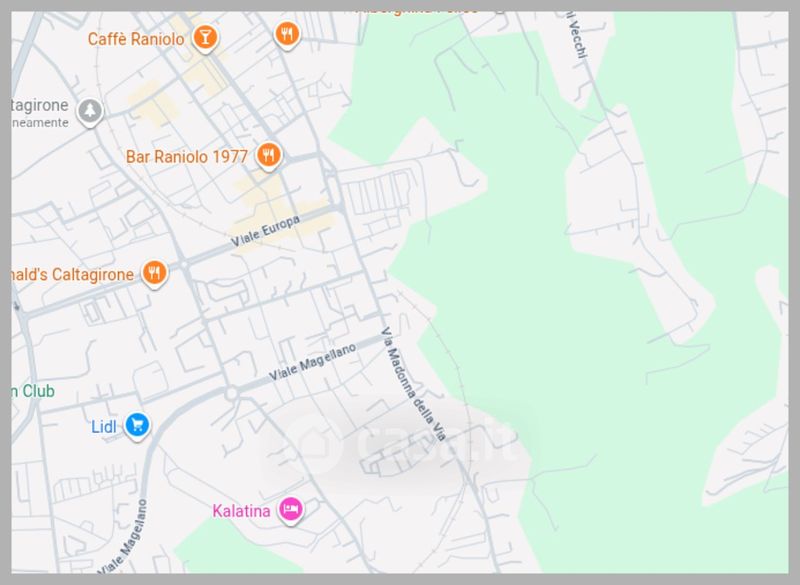Click the Kalatina hotel name label
Screen dimensions: 800x585
click(241, 511)
